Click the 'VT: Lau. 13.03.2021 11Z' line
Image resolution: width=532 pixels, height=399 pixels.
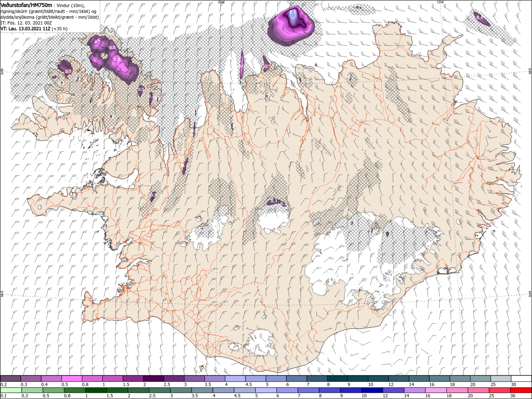coord(26,29)
